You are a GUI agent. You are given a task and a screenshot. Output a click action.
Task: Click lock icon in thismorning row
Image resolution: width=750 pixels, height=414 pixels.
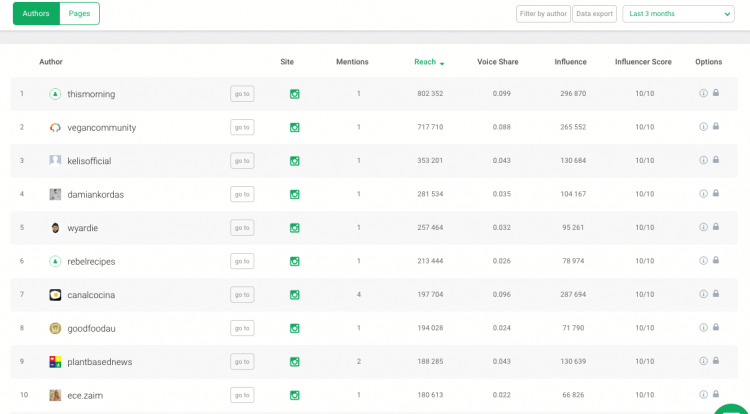pos(716,93)
